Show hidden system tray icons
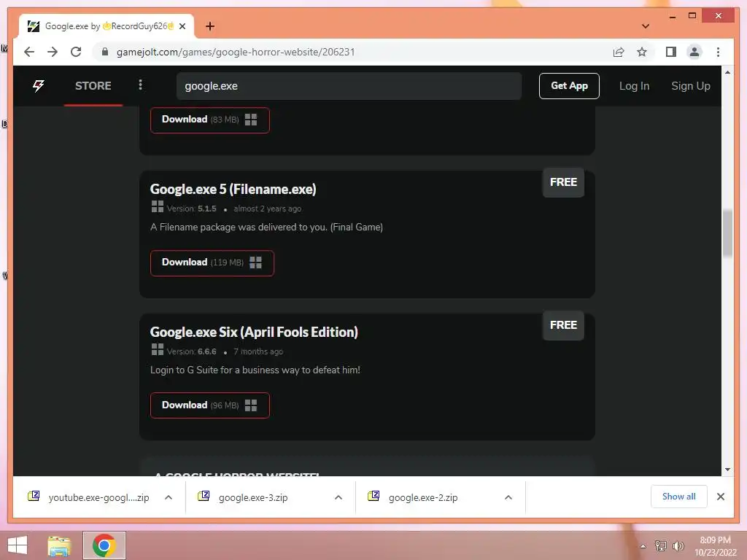 [643, 546]
